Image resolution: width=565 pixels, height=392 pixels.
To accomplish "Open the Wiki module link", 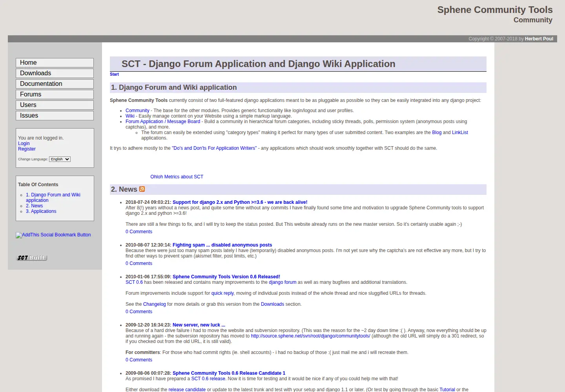I will point(130,116).
